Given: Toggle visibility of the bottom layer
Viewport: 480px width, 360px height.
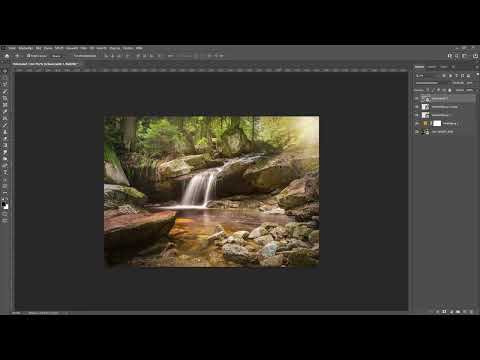Looking at the screenshot, I should [x=417, y=132].
